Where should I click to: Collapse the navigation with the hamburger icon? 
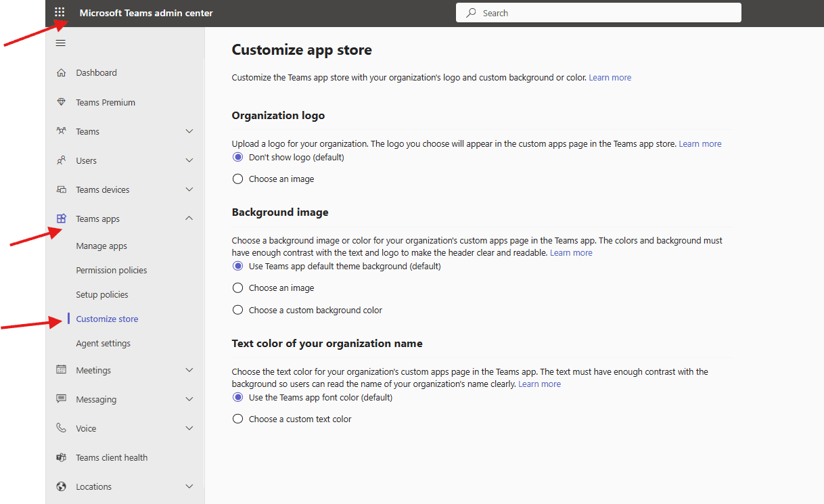coord(60,43)
